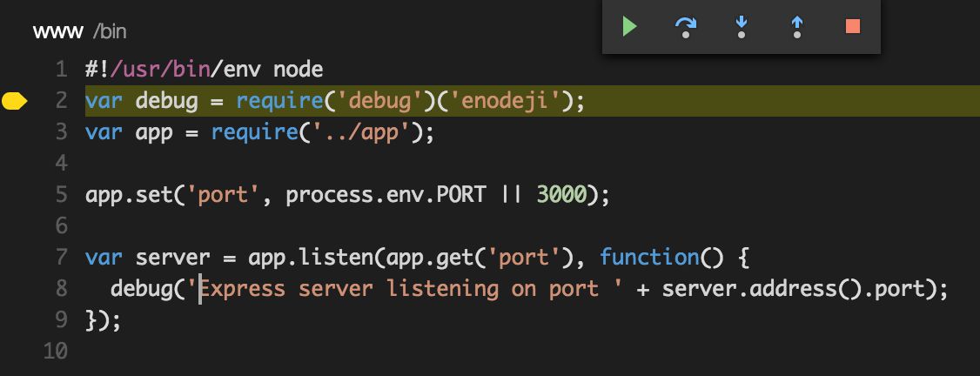
Task: Click the yellow breakpoint marker on line 2
Action: [15, 101]
